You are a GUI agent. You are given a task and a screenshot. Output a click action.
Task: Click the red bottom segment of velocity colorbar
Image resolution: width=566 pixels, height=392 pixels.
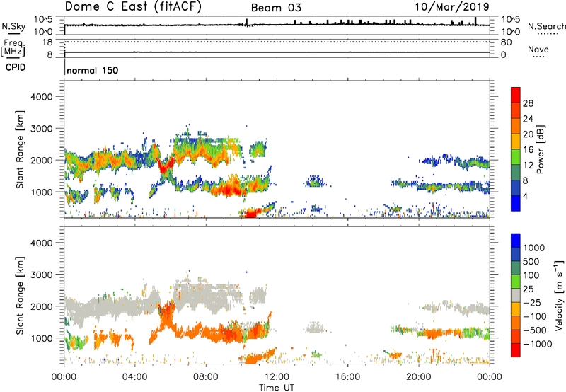[516, 350]
